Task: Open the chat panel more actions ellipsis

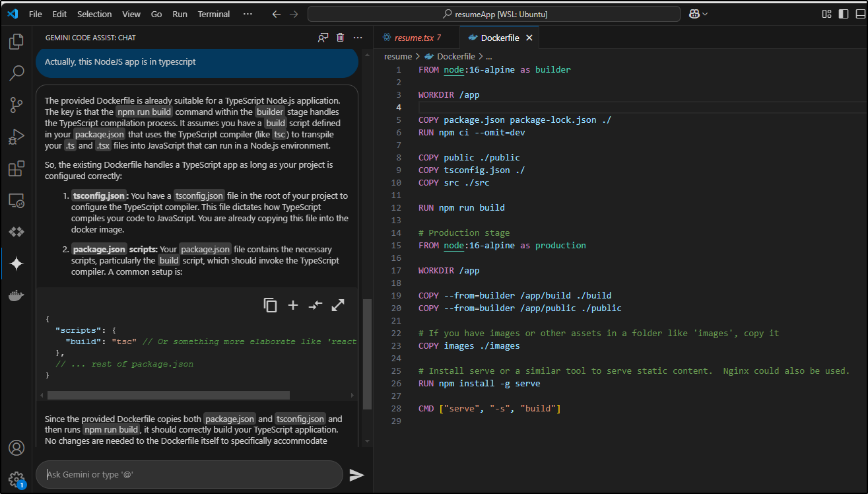Action: 358,38
